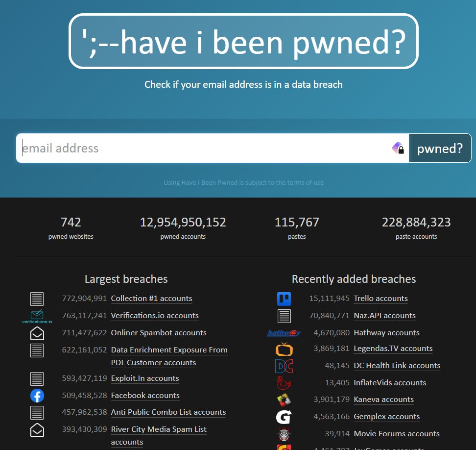Viewport: 476px width, 450px height.
Task: Open Gemplex accounts link
Action: click(387, 417)
